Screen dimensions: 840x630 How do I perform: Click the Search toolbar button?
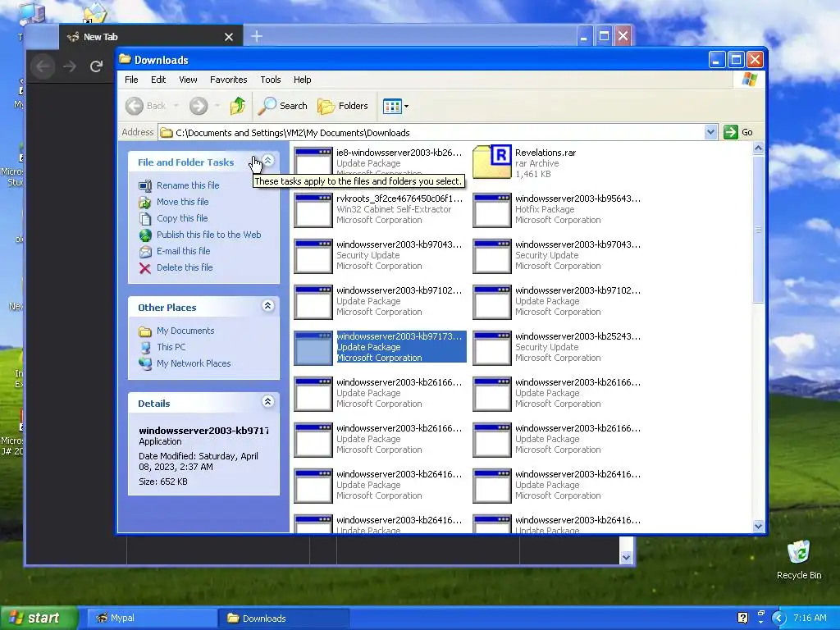(x=283, y=106)
